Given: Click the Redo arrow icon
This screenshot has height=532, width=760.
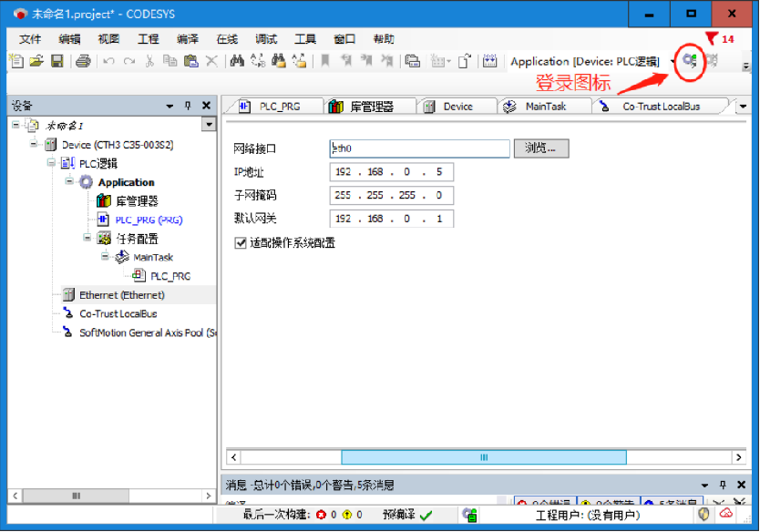Looking at the screenshot, I should [128, 61].
